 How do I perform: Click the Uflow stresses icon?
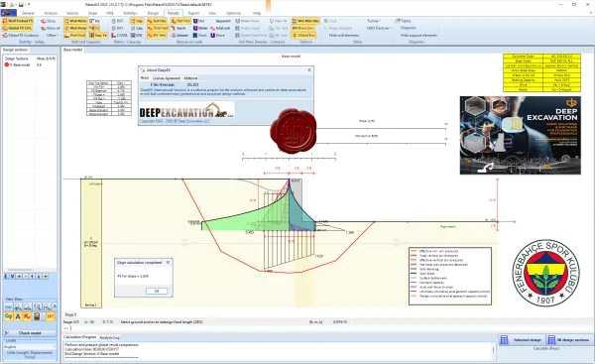coord(213,36)
